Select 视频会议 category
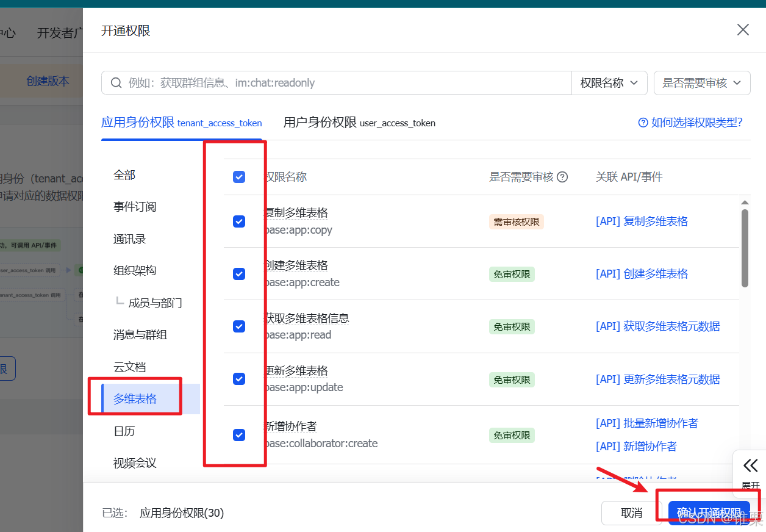This screenshot has height=532, width=766. tap(135, 463)
